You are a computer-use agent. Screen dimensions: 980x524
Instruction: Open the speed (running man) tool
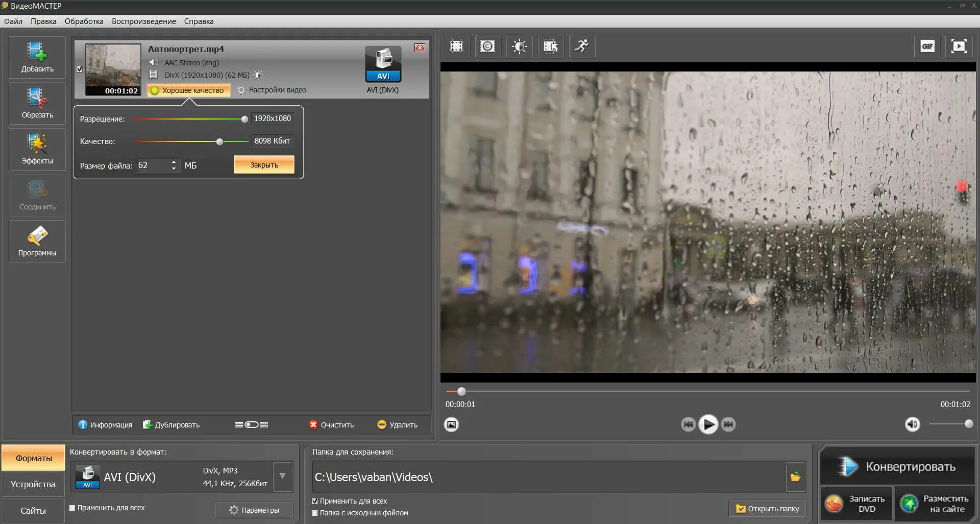(582, 46)
